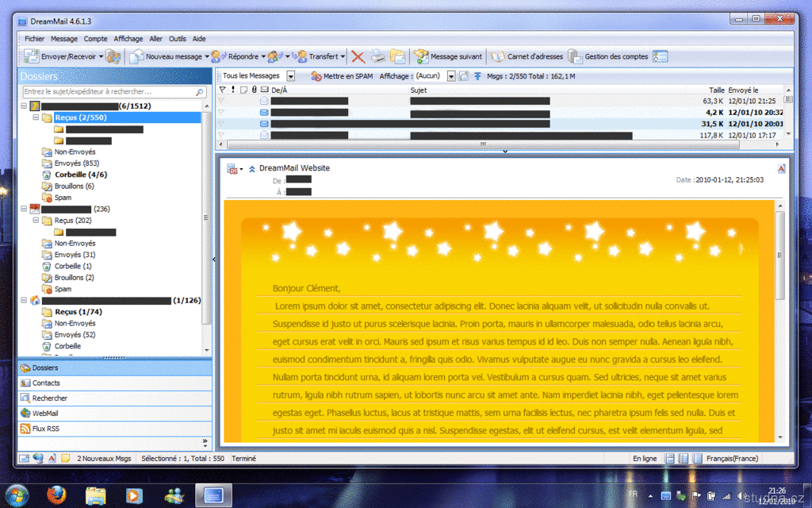Click the printer icon
812x508 pixels.
point(378,56)
